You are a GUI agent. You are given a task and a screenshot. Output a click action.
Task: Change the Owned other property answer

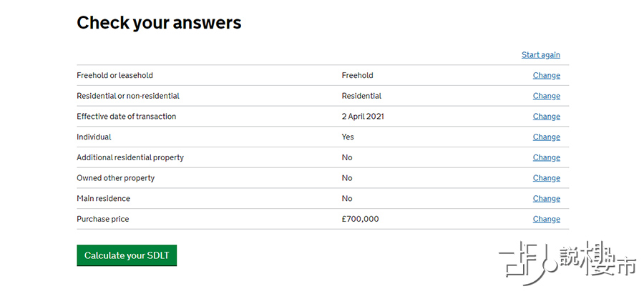tap(546, 178)
